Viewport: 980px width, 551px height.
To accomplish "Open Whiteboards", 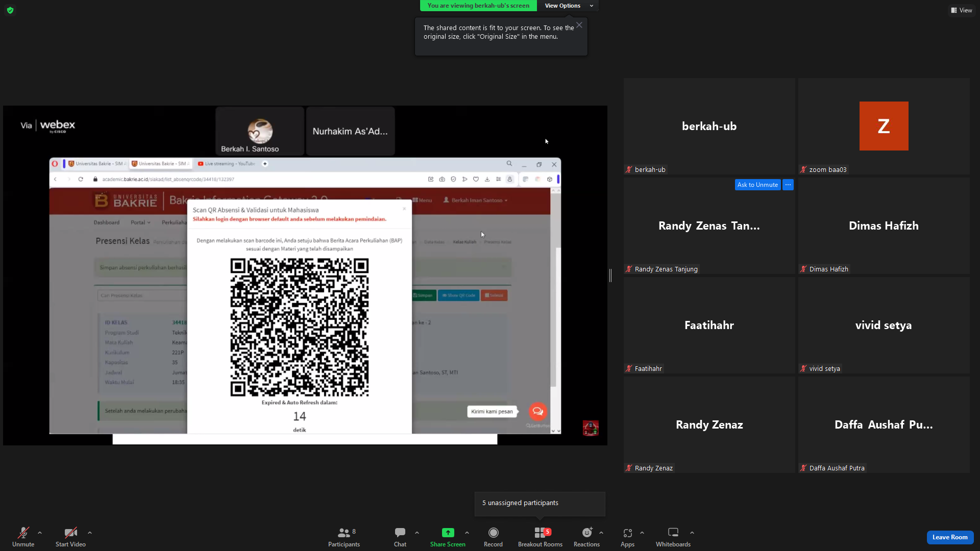I will [x=673, y=537].
